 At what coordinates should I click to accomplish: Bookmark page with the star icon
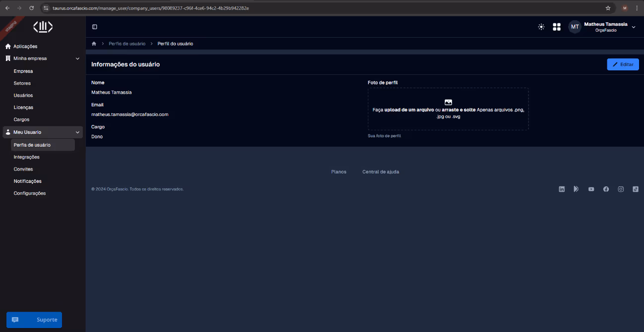pos(608,8)
